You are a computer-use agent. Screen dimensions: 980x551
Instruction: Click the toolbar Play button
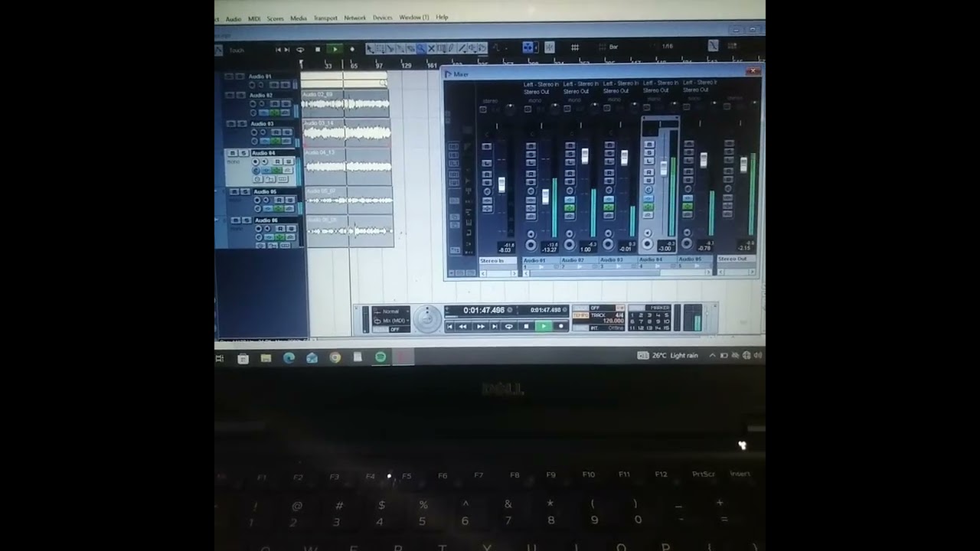[335, 49]
